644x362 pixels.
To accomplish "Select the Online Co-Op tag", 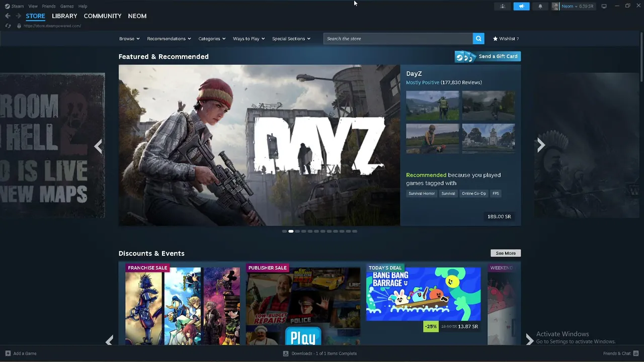I will pos(474,194).
